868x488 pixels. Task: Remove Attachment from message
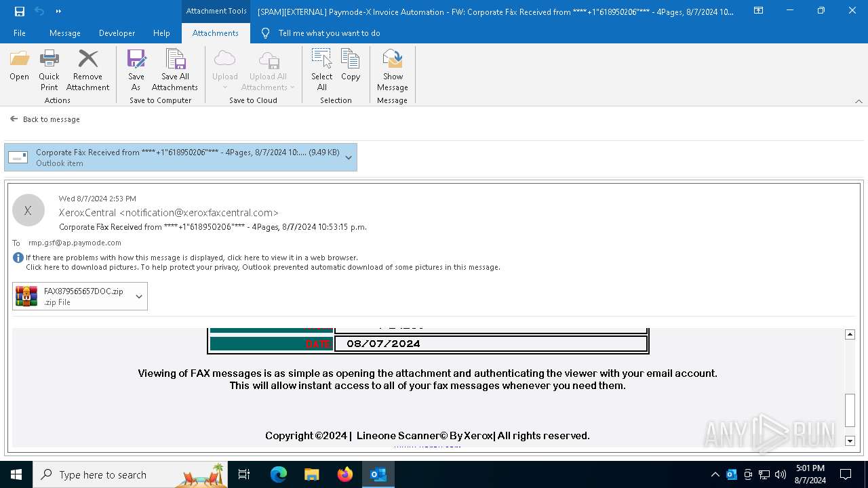(87, 70)
